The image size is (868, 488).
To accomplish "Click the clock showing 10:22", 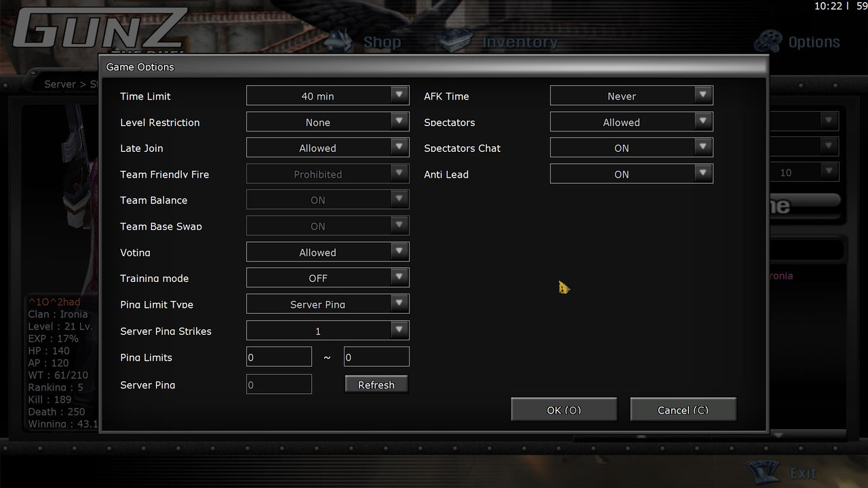I will pyautogui.click(x=828, y=6).
